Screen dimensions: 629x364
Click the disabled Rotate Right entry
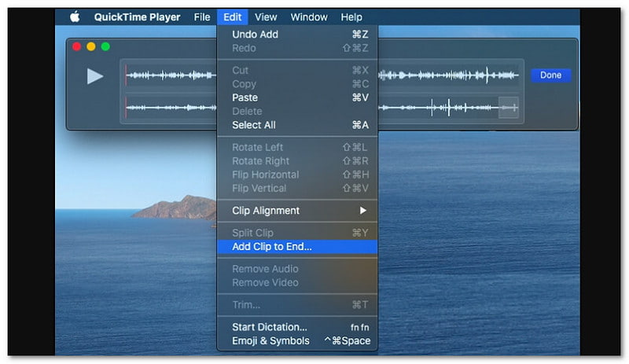click(297, 161)
